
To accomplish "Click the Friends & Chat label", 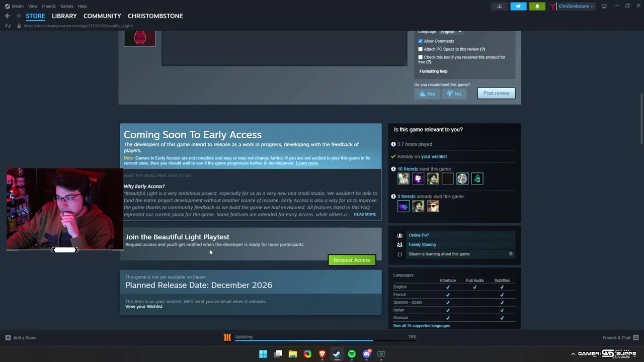I will pos(617,338).
